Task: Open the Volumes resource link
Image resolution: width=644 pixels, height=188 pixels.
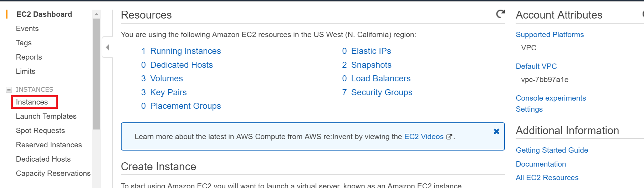Action: pyautogui.click(x=166, y=78)
